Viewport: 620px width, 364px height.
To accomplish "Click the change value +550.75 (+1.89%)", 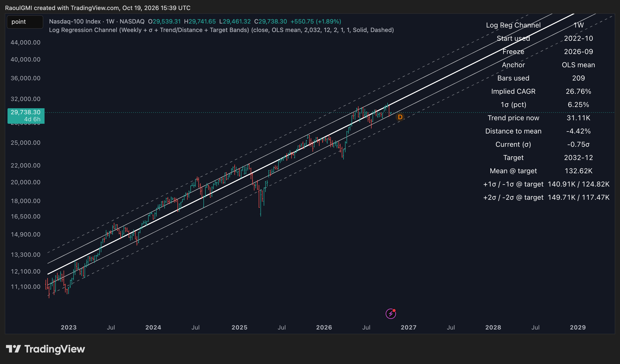I will (316, 21).
